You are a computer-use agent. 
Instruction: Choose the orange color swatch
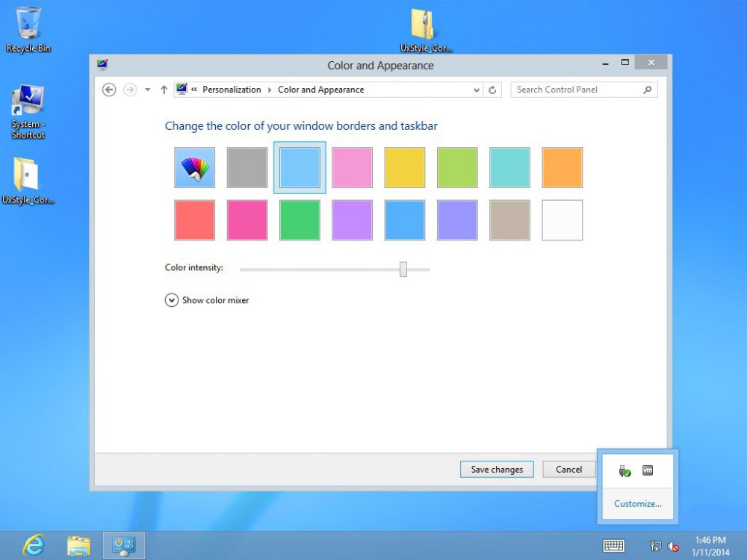(x=562, y=167)
